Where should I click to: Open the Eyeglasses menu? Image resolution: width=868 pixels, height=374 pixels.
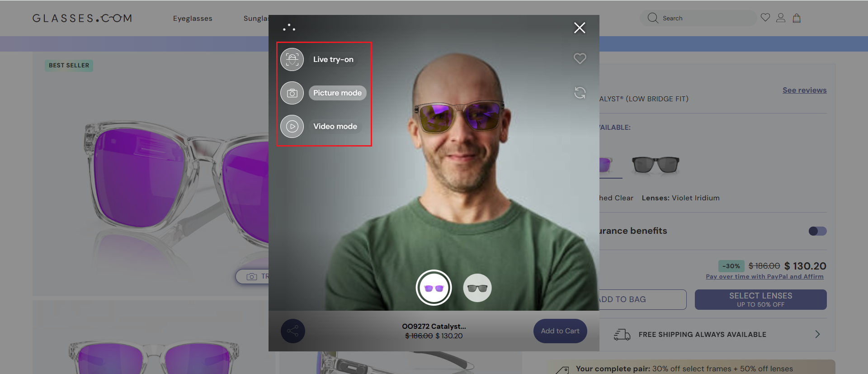point(193,19)
